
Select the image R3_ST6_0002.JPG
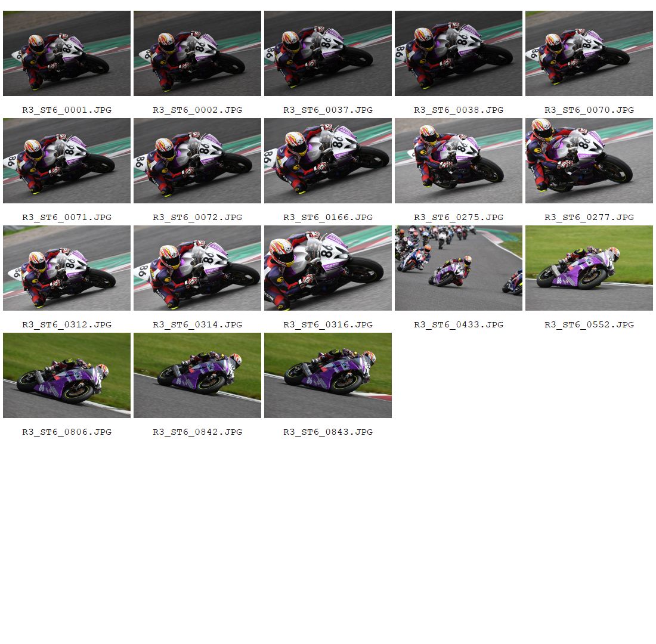click(197, 53)
